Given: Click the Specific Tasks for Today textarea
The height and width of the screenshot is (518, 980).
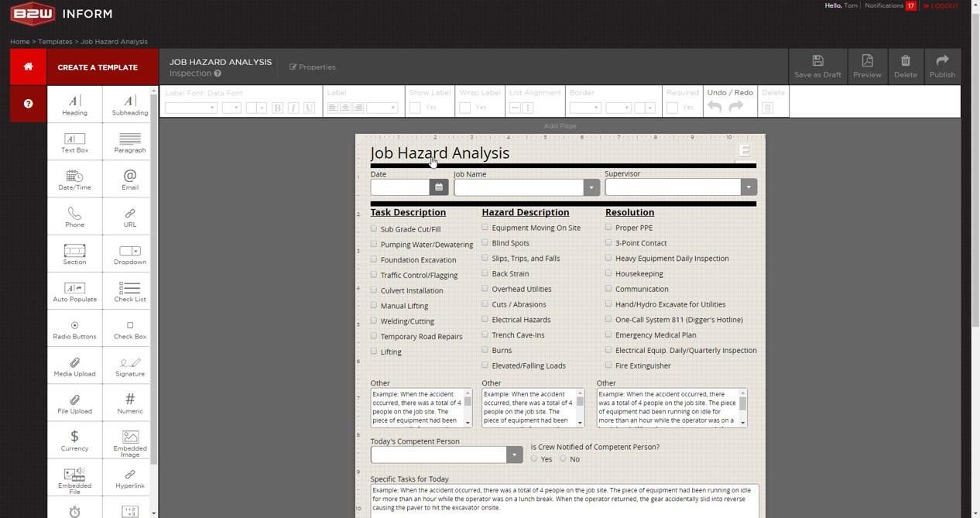Looking at the screenshot, I should pyautogui.click(x=564, y=501).
